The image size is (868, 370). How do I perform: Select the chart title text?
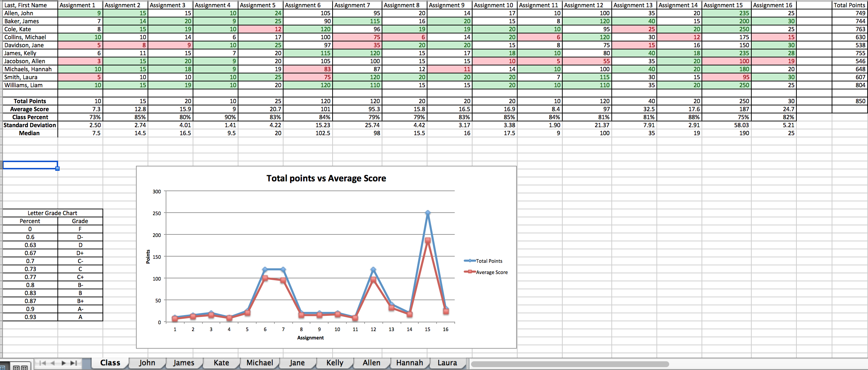[326, 178]
